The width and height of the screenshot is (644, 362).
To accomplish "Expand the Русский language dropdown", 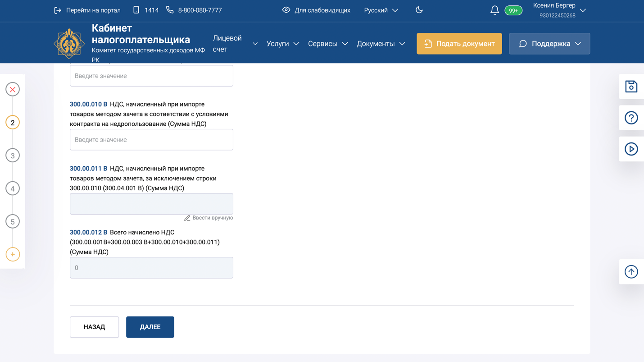I will 381,10.
